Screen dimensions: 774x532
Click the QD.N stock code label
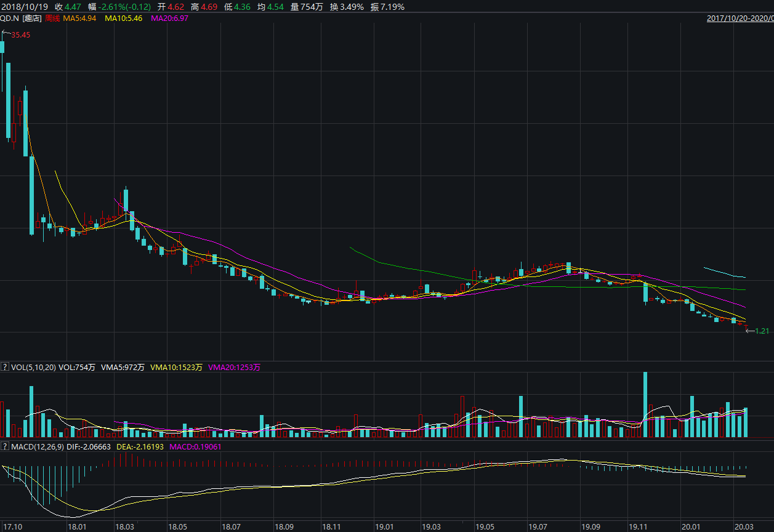(9, 18)
